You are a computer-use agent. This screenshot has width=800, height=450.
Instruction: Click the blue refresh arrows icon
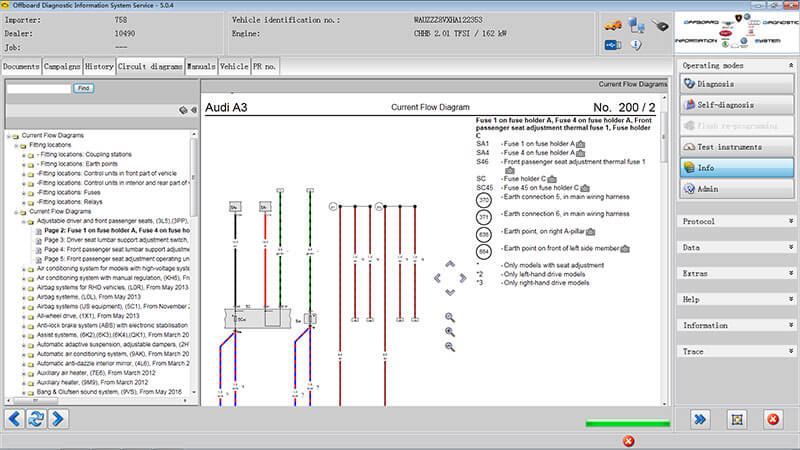coord(36,419)
